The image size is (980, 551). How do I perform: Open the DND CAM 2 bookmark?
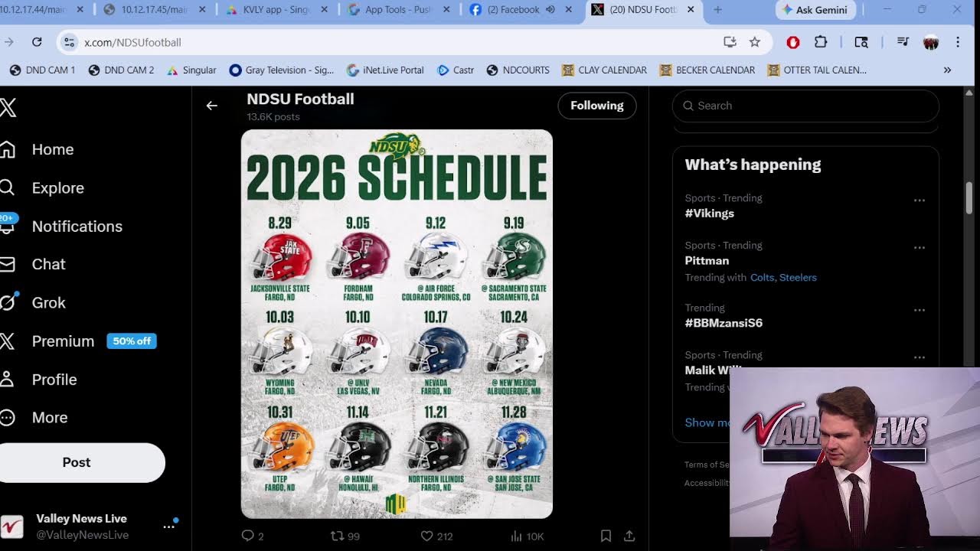pos(121,70)
